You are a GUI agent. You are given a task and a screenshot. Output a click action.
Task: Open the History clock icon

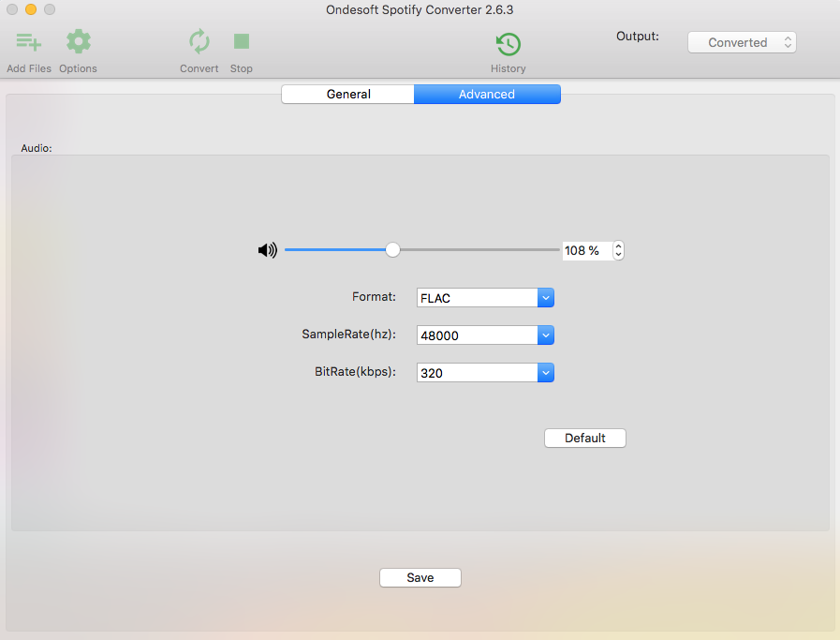(x=508, y=44)
